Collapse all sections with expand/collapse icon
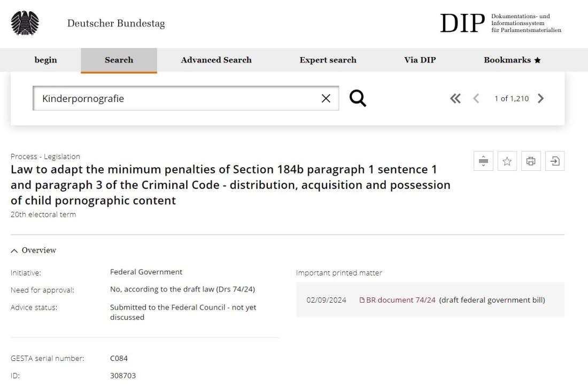The image size is (588, 386). (483, 161)
